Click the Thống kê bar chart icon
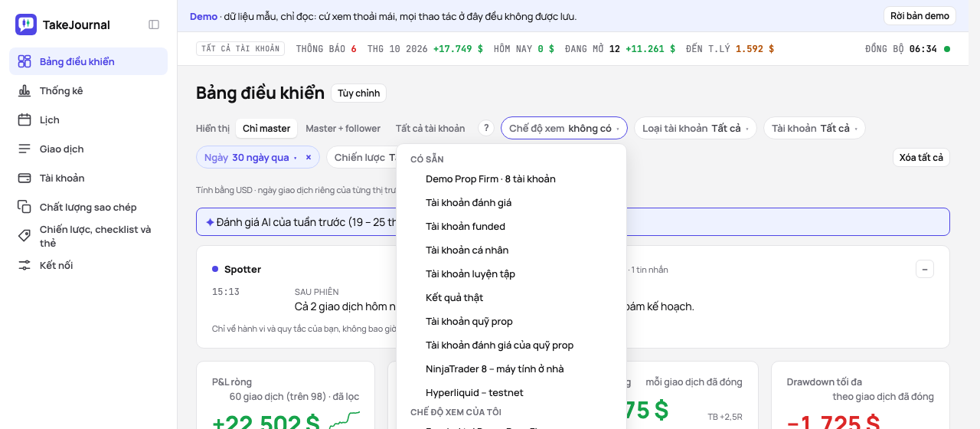The height and width of the screenshot is (429, 980). pos(24,90)
